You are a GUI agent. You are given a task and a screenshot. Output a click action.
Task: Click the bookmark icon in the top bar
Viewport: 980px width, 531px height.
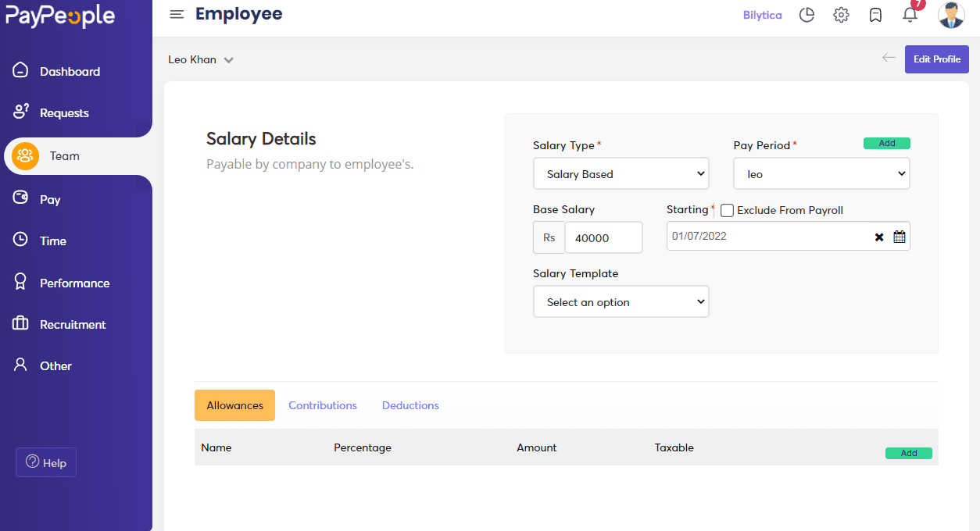(x=875, y=14)
